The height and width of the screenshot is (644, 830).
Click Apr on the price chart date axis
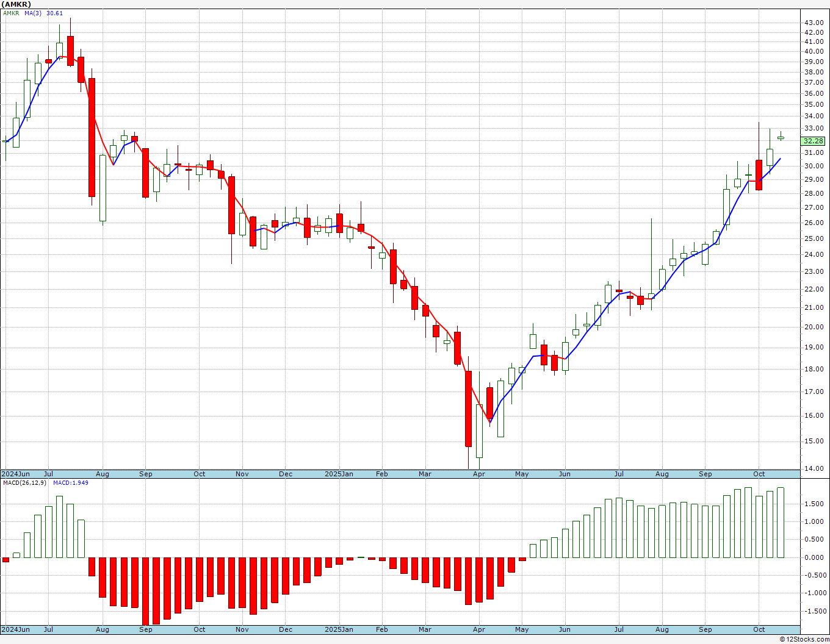click(x=479, y=474)
